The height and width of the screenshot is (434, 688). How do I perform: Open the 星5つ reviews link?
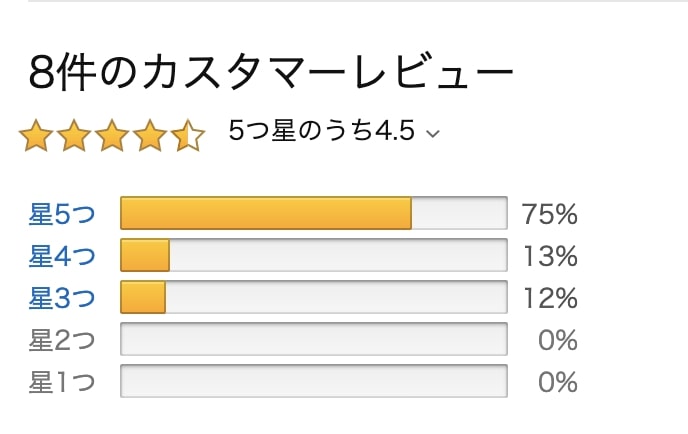62,214
